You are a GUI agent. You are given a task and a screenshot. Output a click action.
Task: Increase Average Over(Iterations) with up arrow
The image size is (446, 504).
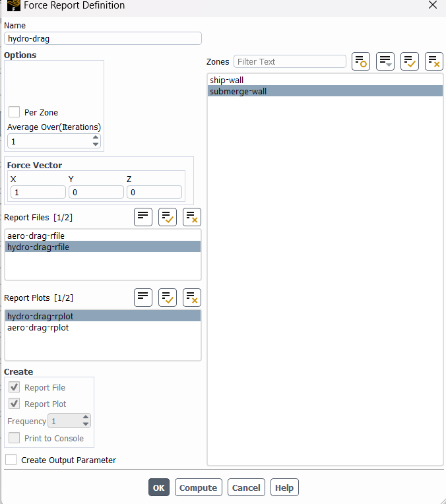[96, 138]
